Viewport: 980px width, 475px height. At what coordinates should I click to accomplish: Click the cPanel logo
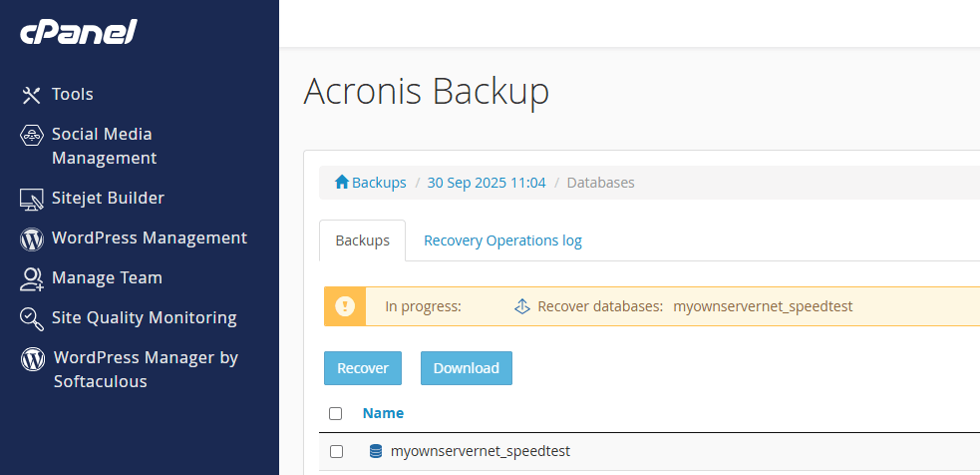click(78, 32)
